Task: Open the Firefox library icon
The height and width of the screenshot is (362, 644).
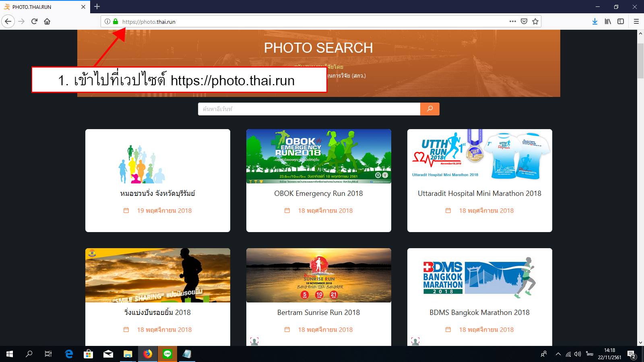Action: 608,21
